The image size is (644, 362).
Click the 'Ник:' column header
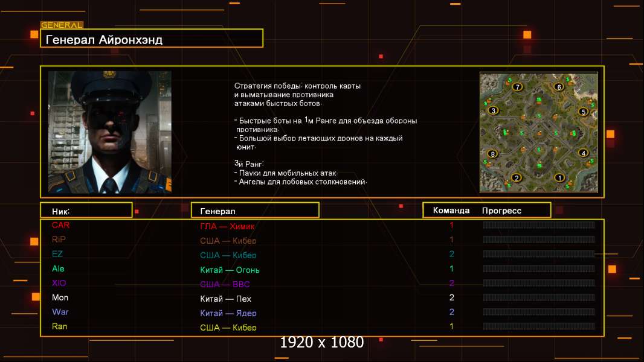(x=86, y=211)
